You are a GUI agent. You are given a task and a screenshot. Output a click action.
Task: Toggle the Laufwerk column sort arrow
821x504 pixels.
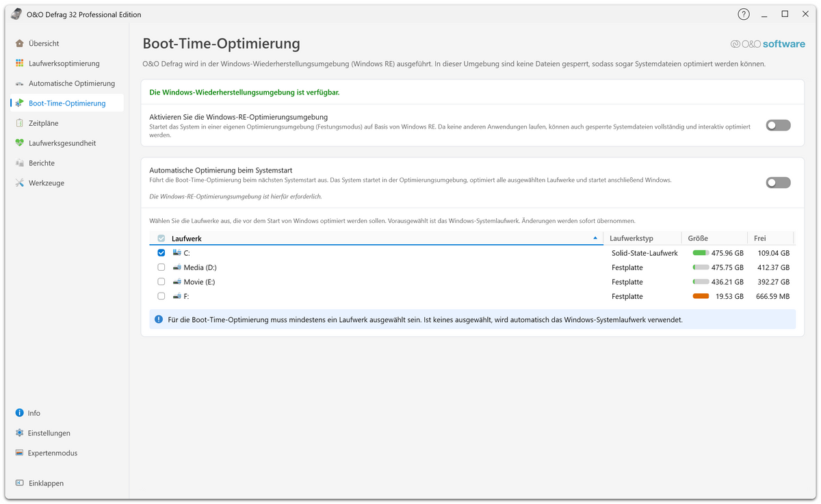click(595, 238)
